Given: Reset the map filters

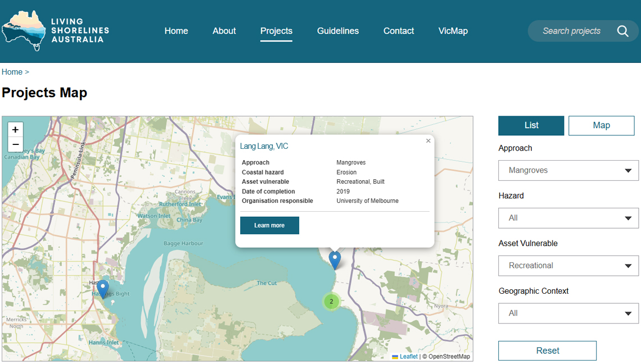Looking at the screenshot, I should pos(547,351).
